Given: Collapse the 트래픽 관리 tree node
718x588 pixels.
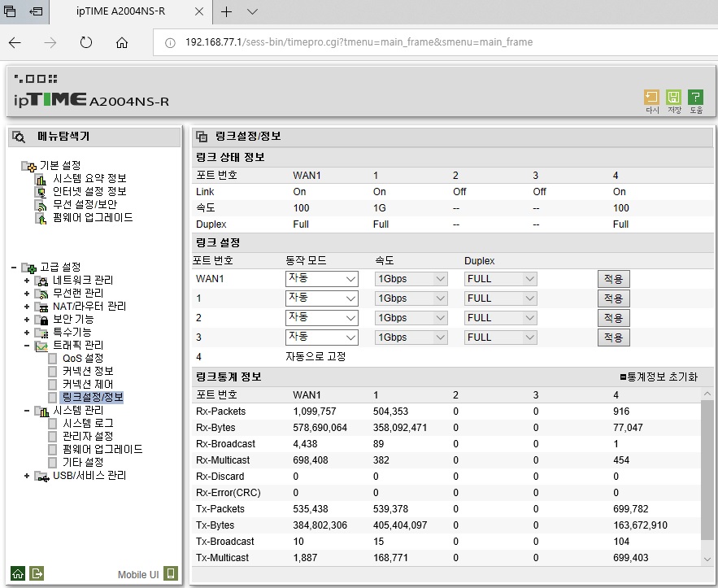Looking at the screenshot, I should coord(27,346).
